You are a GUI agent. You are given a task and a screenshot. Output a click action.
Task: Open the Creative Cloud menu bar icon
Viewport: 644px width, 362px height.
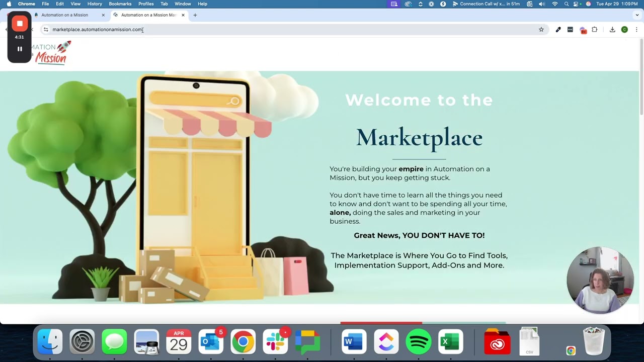pyautogui.click(x=408, y=4)
